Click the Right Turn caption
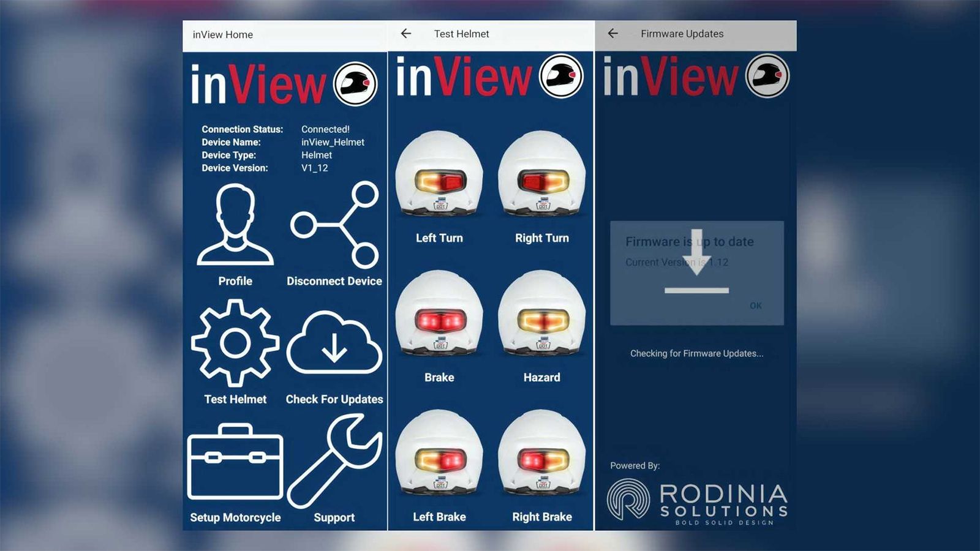 click(x=542, y=238)
